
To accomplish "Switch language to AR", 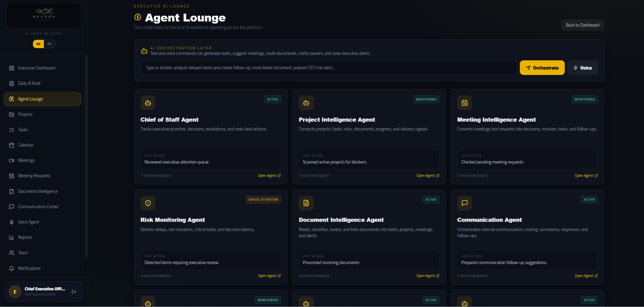I will coord(50,44).
